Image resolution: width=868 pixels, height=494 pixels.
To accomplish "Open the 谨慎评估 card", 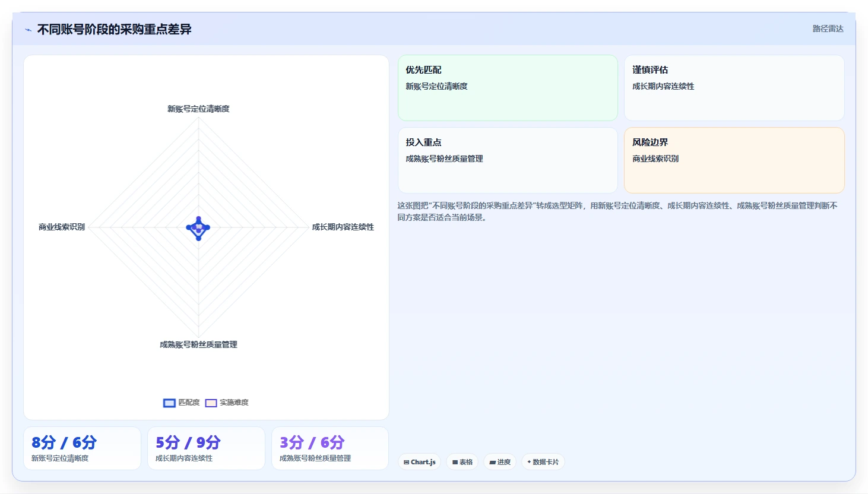I will click(x=734, y=88).
